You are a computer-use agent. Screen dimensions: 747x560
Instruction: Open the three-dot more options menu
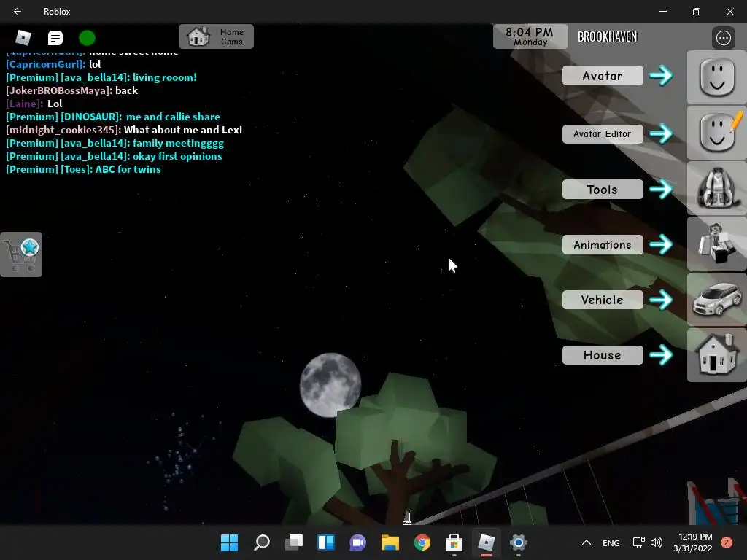[x=723, y=38]
